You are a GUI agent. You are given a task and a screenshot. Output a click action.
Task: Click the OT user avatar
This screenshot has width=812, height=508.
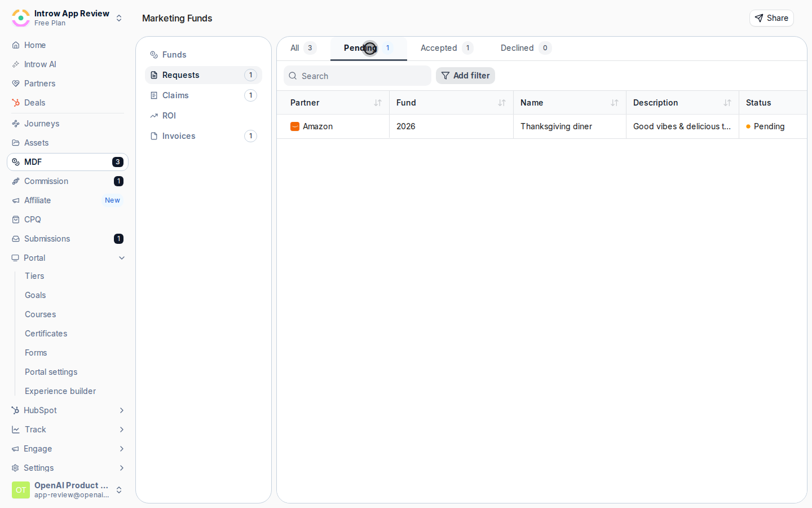coord(21,490)
